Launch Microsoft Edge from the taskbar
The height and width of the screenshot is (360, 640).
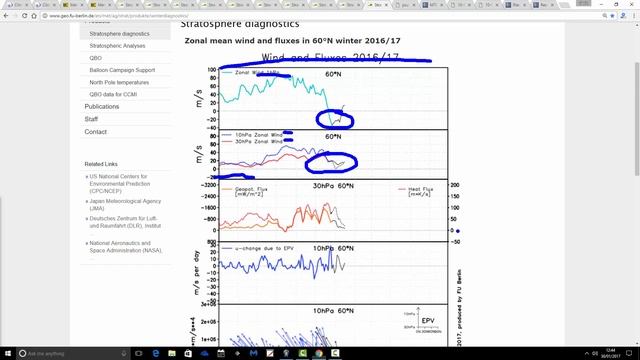(x=156, y=353)
